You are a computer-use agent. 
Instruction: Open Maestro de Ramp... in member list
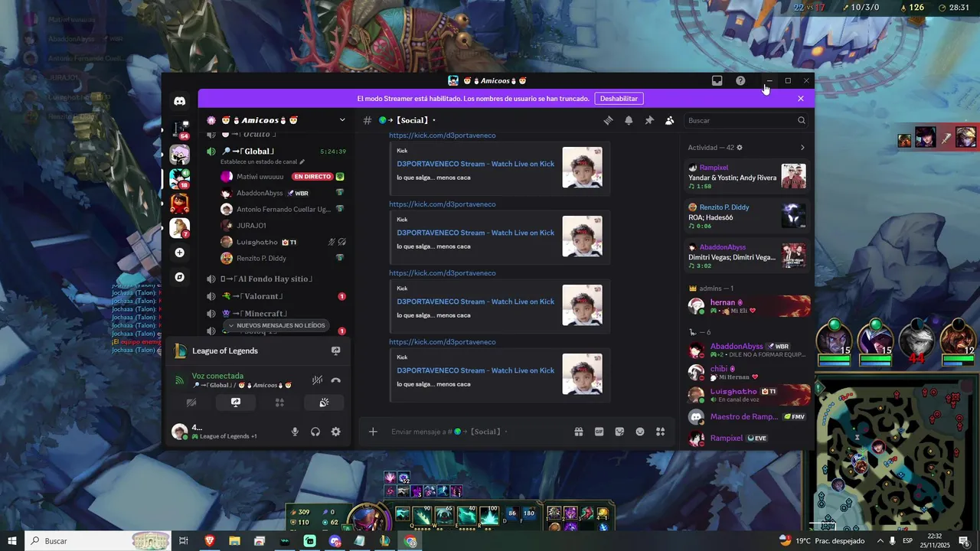click(747, 417)
